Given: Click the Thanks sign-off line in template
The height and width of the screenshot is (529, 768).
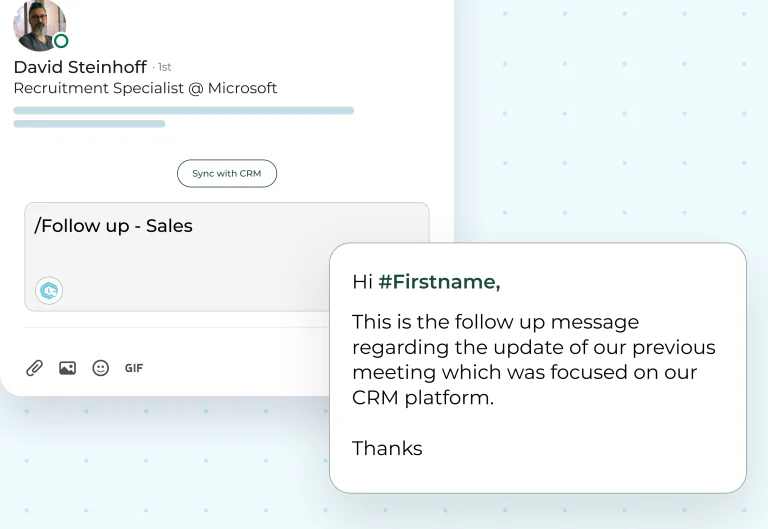Looking at the screenshot, I should pos(387,448).
